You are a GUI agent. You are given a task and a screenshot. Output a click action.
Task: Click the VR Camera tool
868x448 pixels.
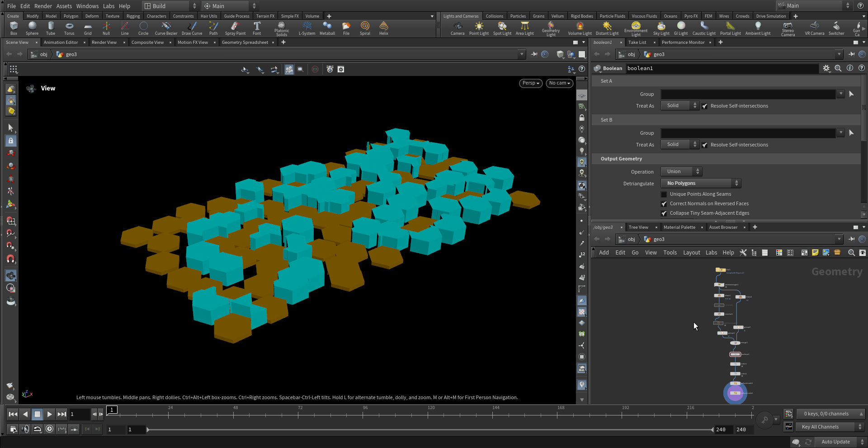[x=814, y=28]
